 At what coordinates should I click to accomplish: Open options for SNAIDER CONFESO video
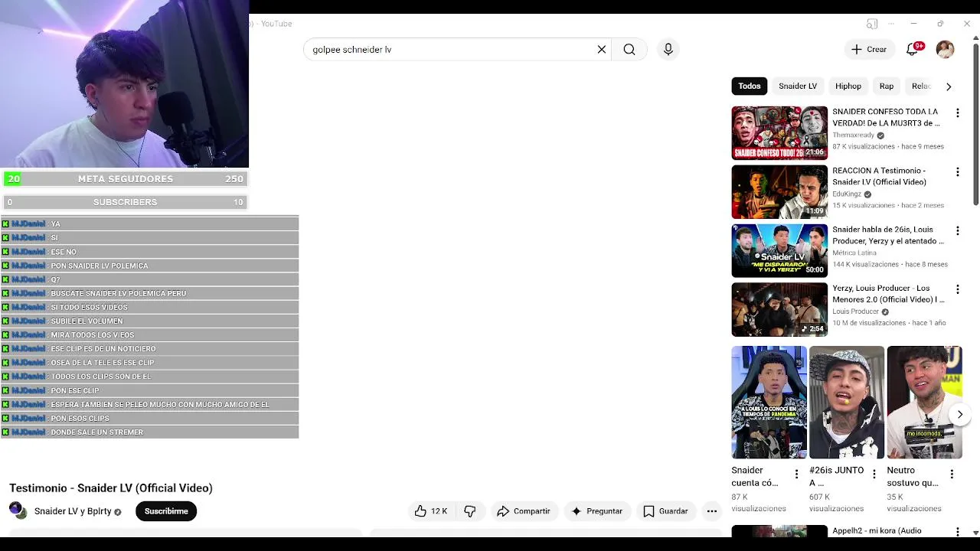(957, 113)
